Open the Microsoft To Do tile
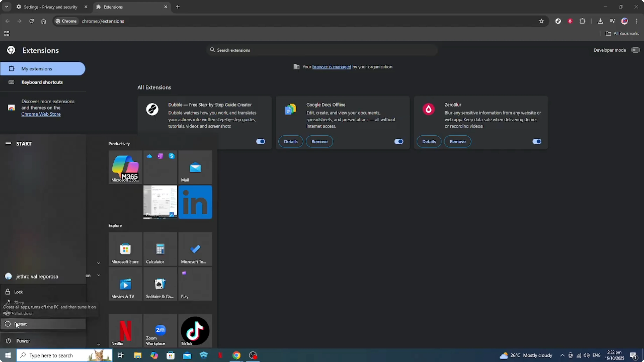This screenshot has width=644, height=362. click(x=195, y=249)
